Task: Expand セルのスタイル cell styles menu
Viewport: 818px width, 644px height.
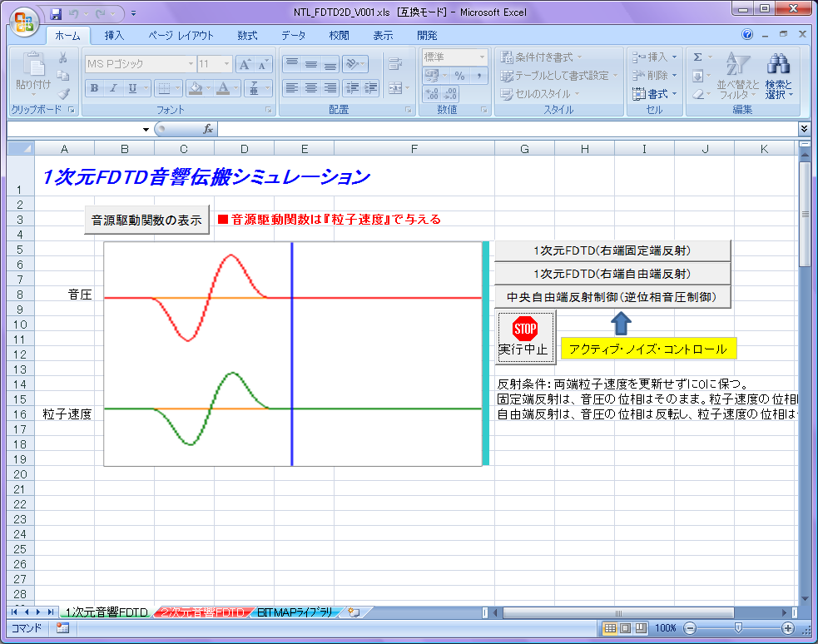Action: (540, 94)
